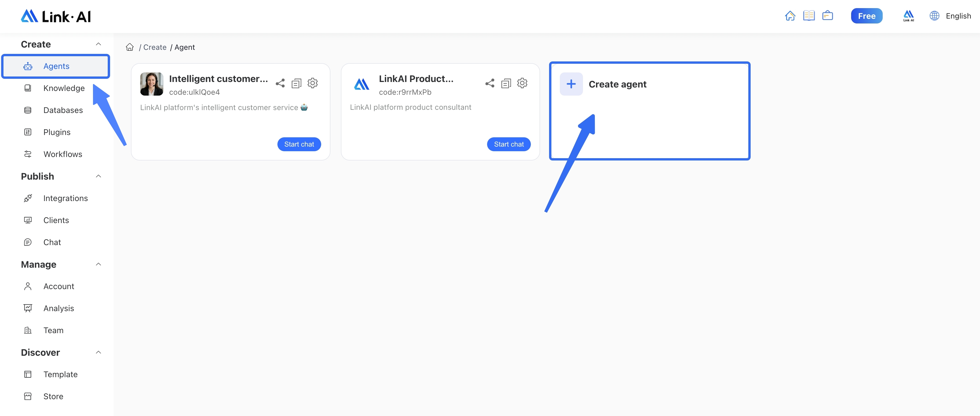Click the Databases stack icon
980x416 pixels.
28,110
